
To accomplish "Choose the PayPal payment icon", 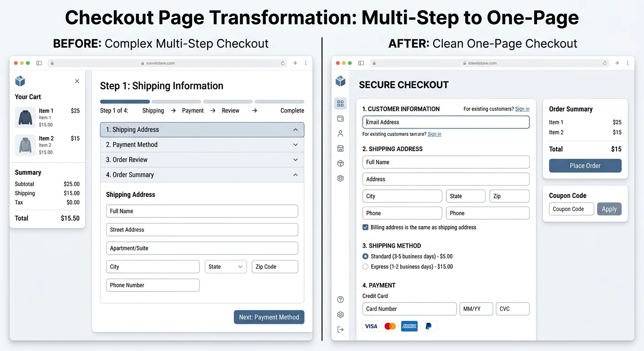I will click(429, 326).
